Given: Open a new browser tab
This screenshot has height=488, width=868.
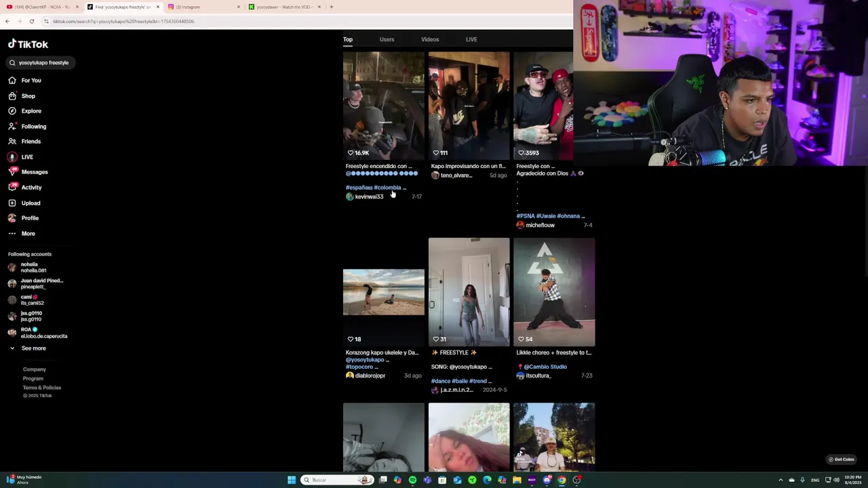Looking at the screenshot, I should [332, 7].
